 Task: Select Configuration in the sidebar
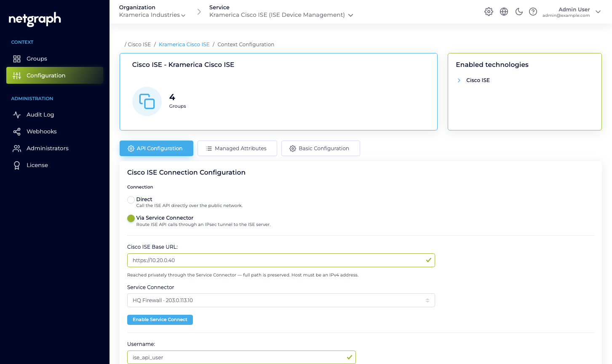point(55,75)
